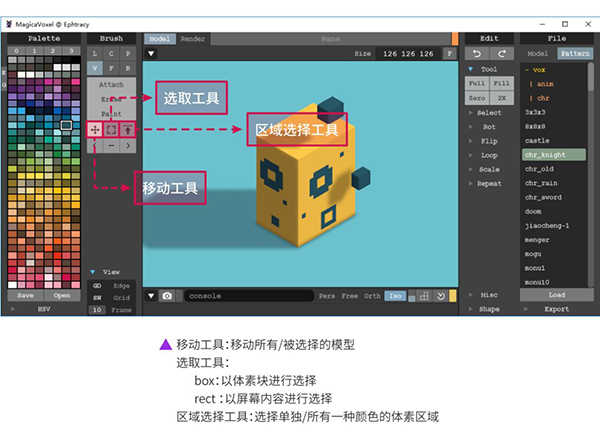Expand the HSV section under the palette
Viewport: 600px width, 435px height.
[13, 309]
